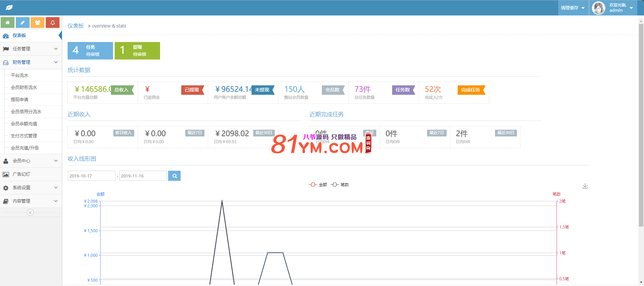The width and height of the screenshot is (644, 286).
Task: Click the admin avatar picture
Action: pos(599,8)
